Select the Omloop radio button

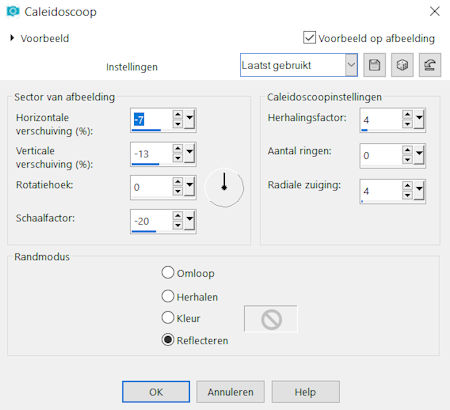point(168,272)
